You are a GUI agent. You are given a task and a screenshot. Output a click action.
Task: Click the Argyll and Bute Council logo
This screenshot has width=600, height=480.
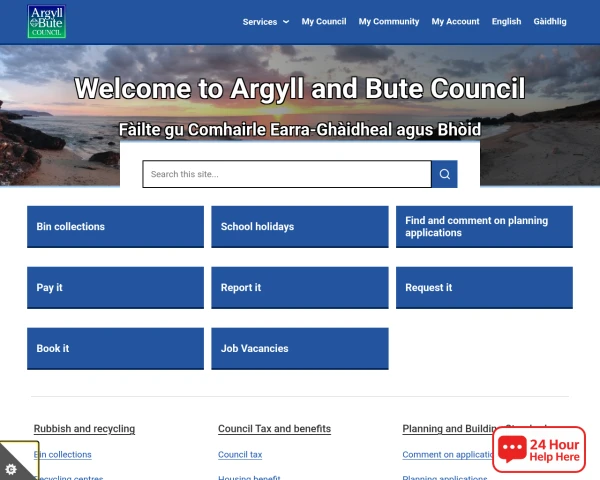(x=47, y=21)
